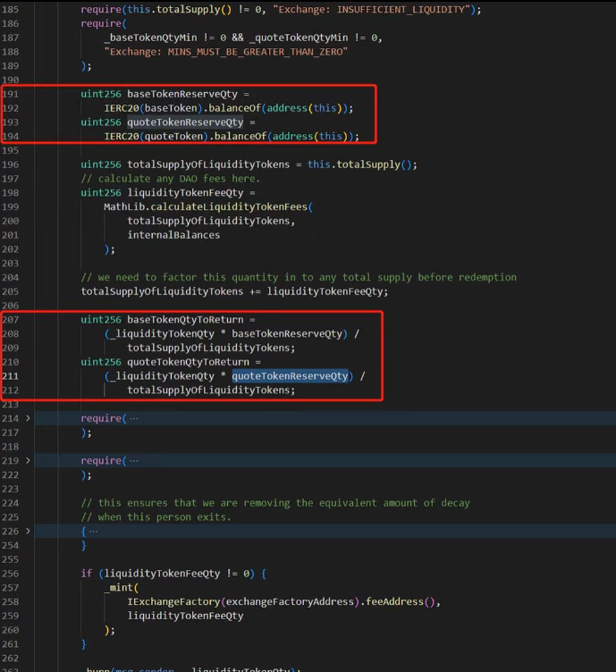The image size is (616, 672).
Task: Click the calculateLiquidityTokenFees function call
Action: (x=228, y=206)
